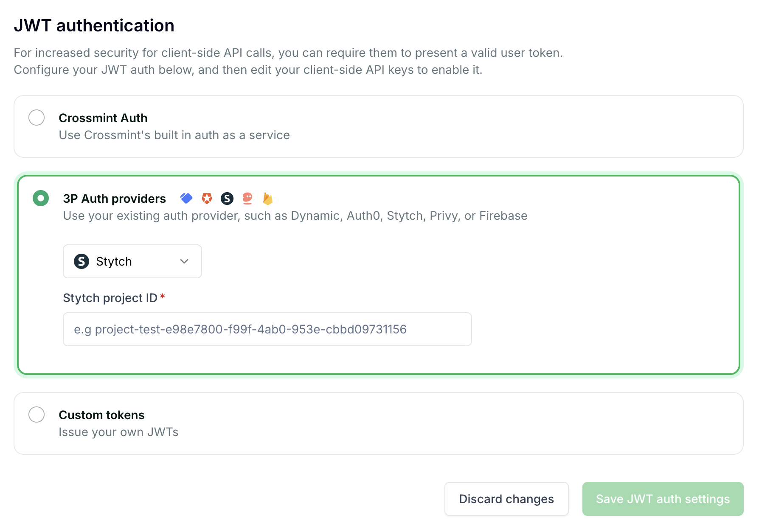
Task: Click Discard changes button
Action: click(x=506, y=499)
